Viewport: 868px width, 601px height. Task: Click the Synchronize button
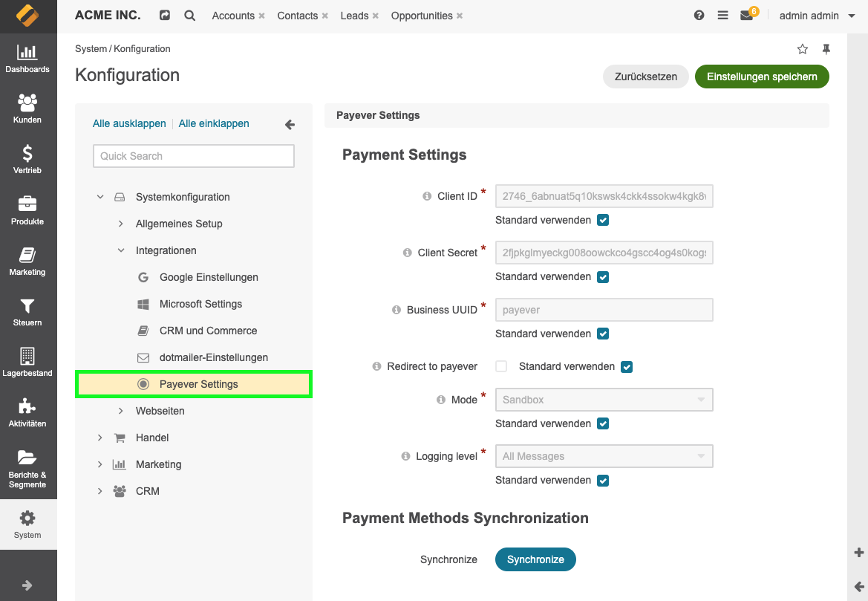[x=535, y=559]
